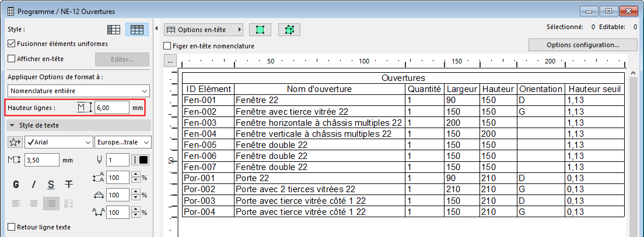Open the Nomenclature entière dropdown

[79, 91]
